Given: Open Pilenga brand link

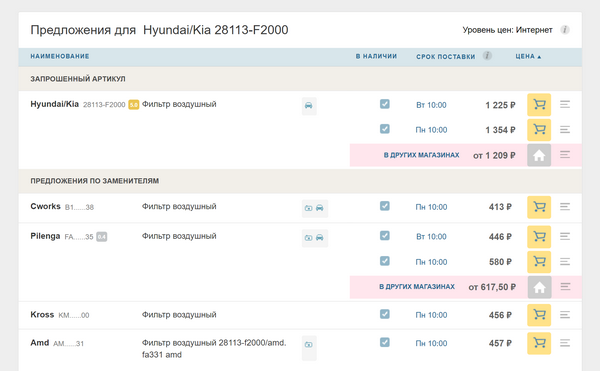Looking at the screenshot, I should [x=45, y=236].
